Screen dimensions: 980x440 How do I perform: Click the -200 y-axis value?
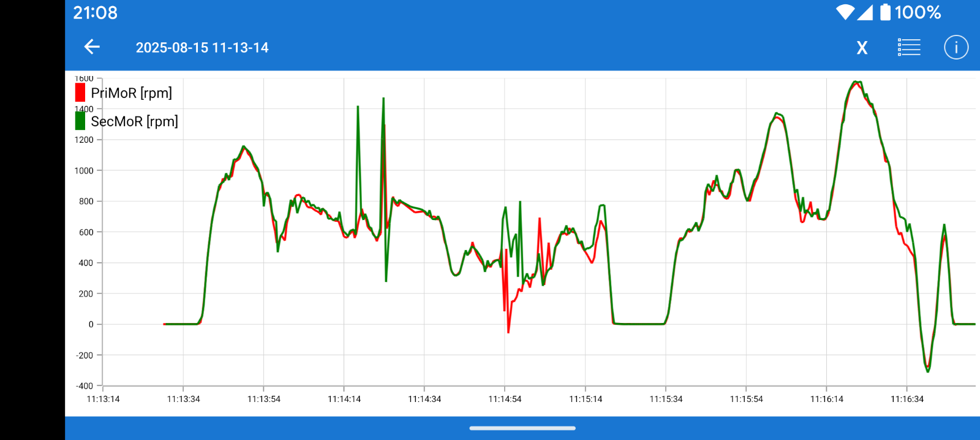point(85,355)
